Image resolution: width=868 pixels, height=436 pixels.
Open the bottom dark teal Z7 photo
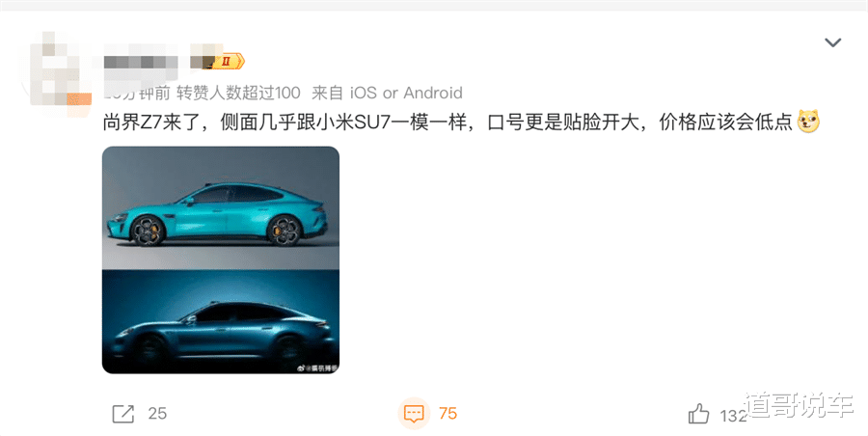(x=220, y=321)
